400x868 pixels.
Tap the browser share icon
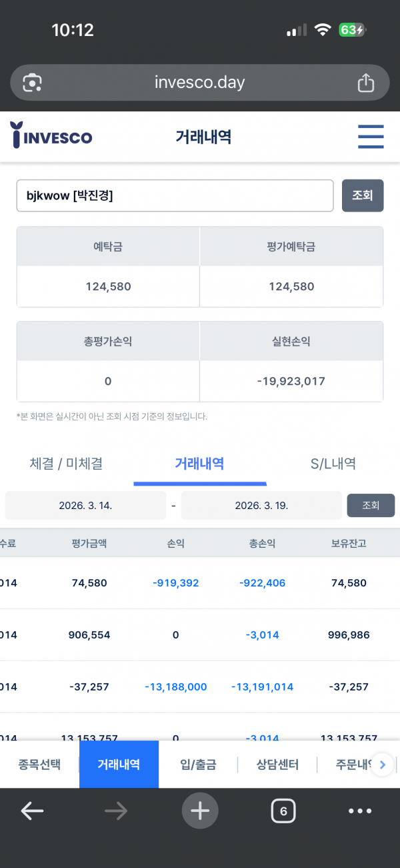click(x=365, y=83)
